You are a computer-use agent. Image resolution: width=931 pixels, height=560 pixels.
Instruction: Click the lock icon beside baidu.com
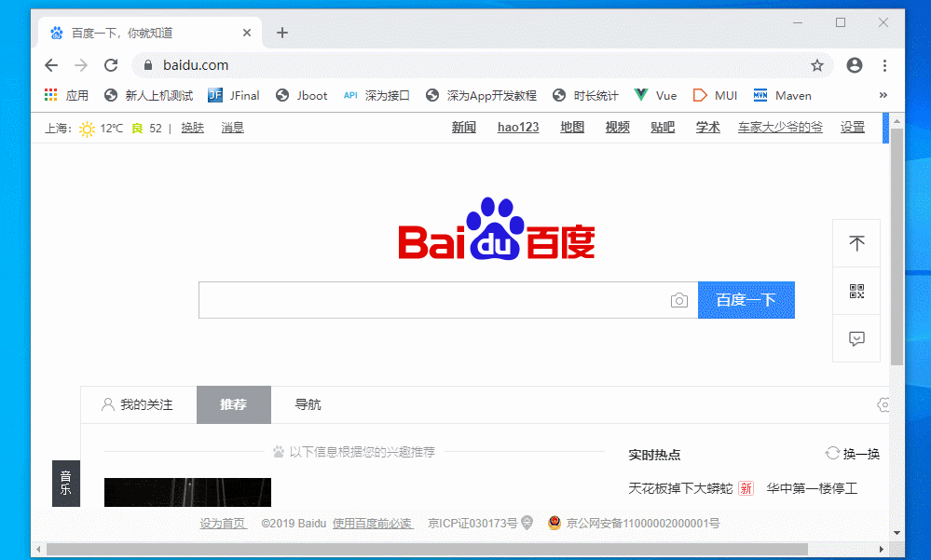pyautogui.click(x=148, y=65)
